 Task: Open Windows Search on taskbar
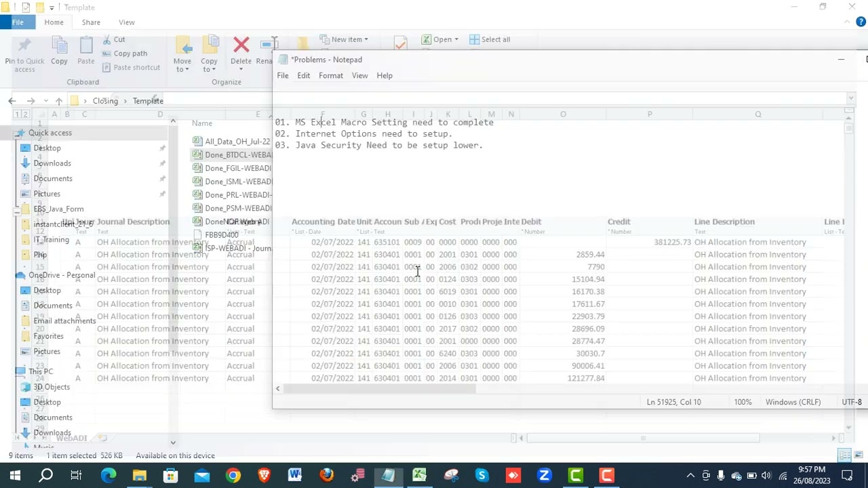tap(46, 476)
